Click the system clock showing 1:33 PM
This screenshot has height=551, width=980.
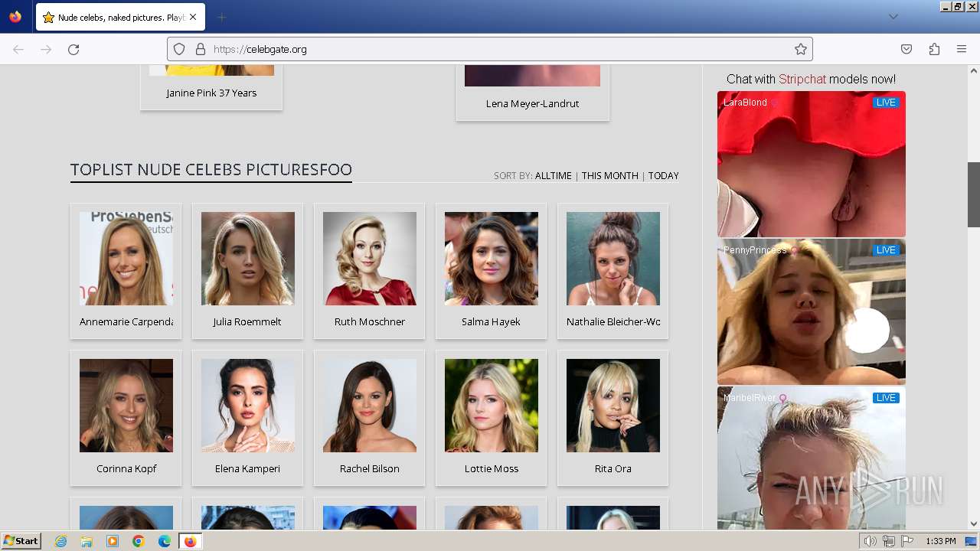941,541
